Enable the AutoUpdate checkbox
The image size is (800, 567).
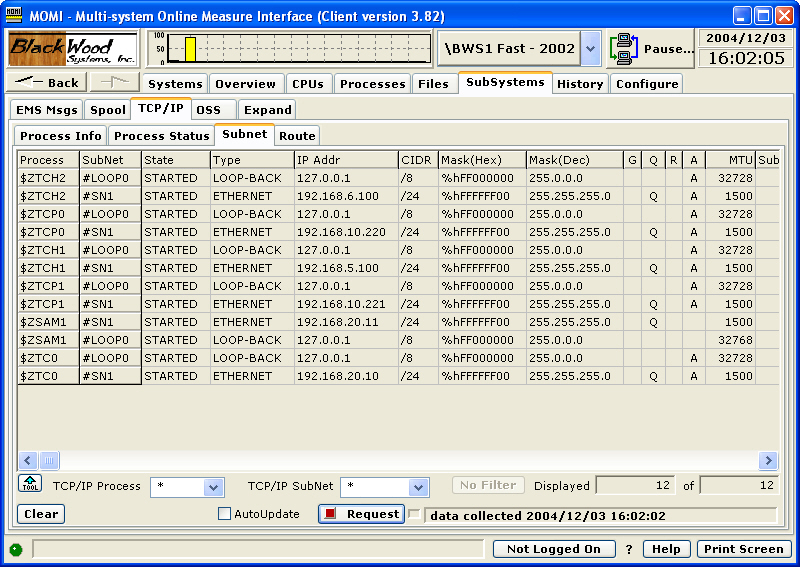(225, 514)
